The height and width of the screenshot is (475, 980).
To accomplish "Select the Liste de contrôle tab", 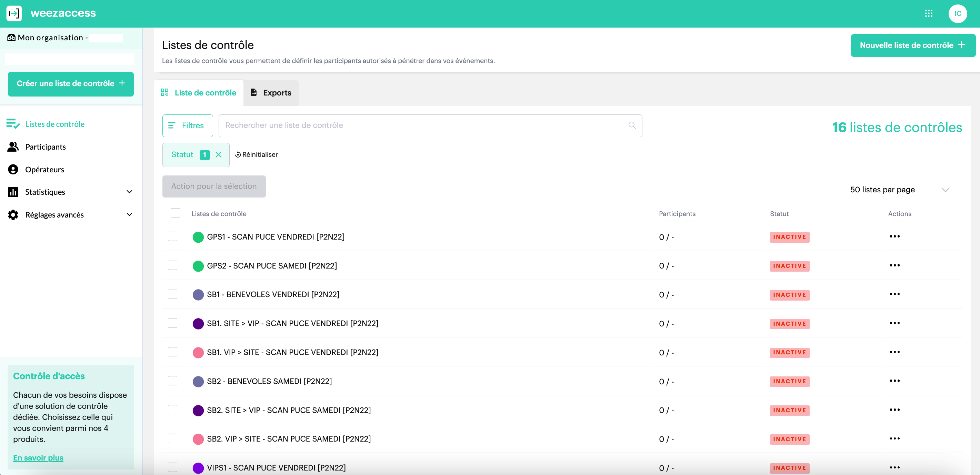I will (x=199, y=93).
